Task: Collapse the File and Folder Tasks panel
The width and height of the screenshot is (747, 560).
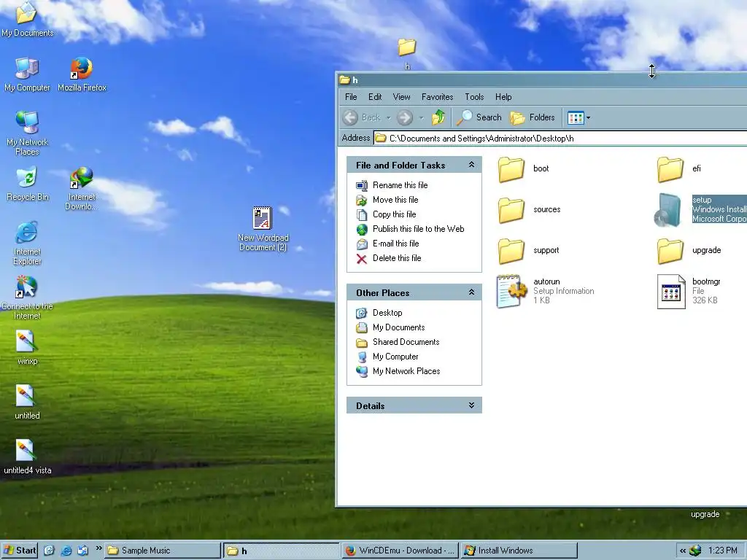Action: pos(471,165)
